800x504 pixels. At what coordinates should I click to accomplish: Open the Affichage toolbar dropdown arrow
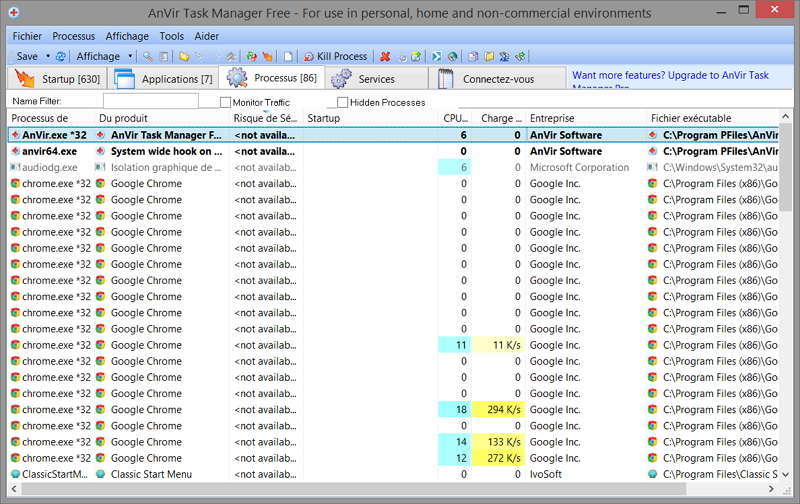(x=130, y=56)
